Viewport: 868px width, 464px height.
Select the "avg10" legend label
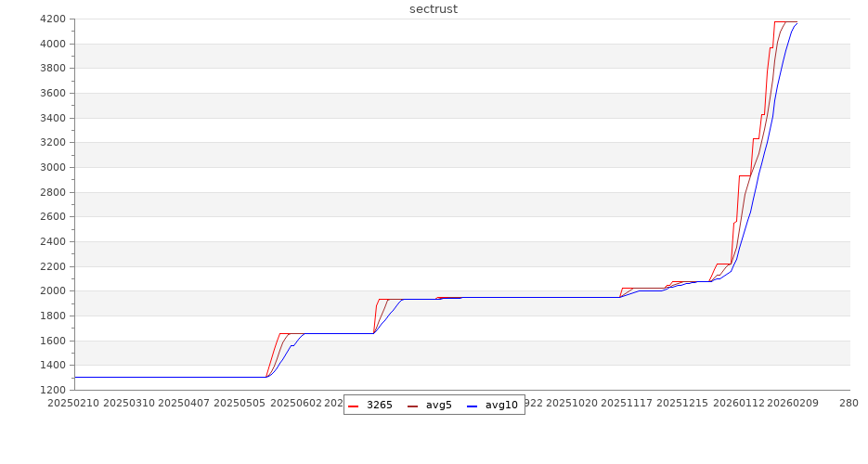(501, 405)
